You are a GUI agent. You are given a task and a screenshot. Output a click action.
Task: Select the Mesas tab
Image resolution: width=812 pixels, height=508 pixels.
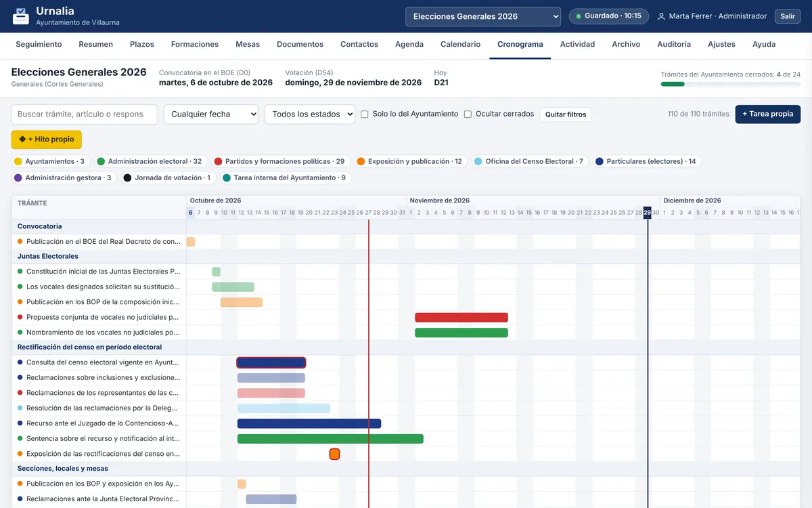(x=248, y=44)
